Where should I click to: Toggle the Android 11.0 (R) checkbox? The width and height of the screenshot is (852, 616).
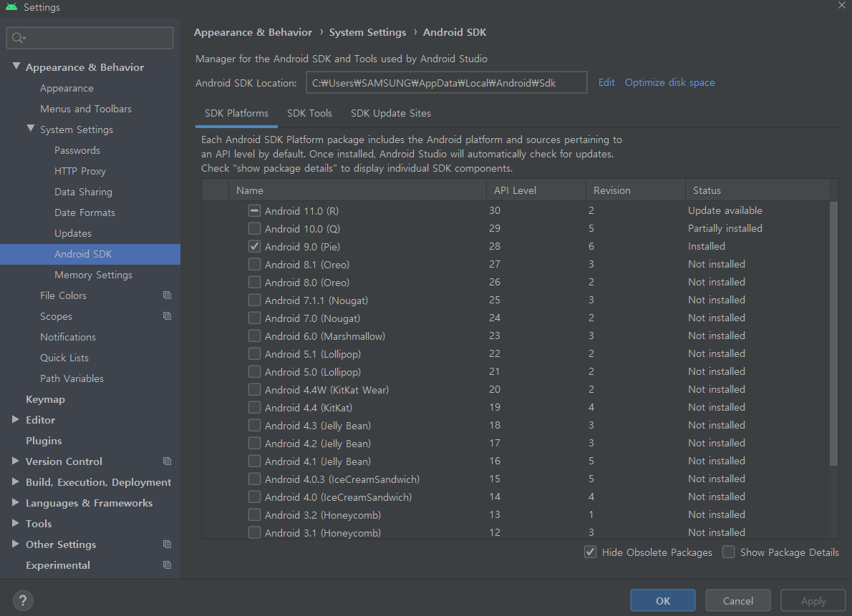point(254,210)
